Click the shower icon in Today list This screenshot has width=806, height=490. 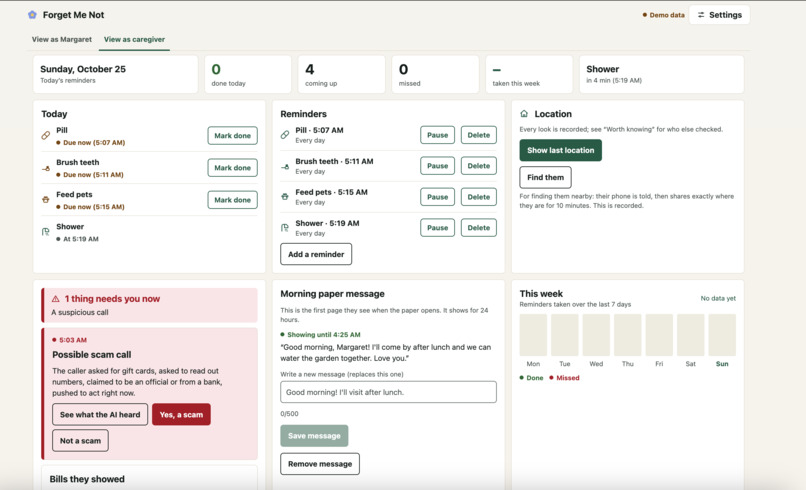[x=46, y=232]
